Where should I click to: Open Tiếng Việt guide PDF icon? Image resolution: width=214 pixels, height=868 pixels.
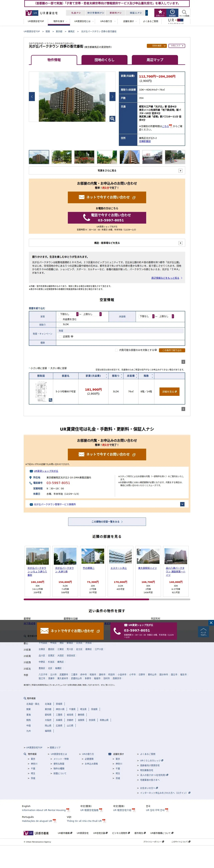coord(104,821)
